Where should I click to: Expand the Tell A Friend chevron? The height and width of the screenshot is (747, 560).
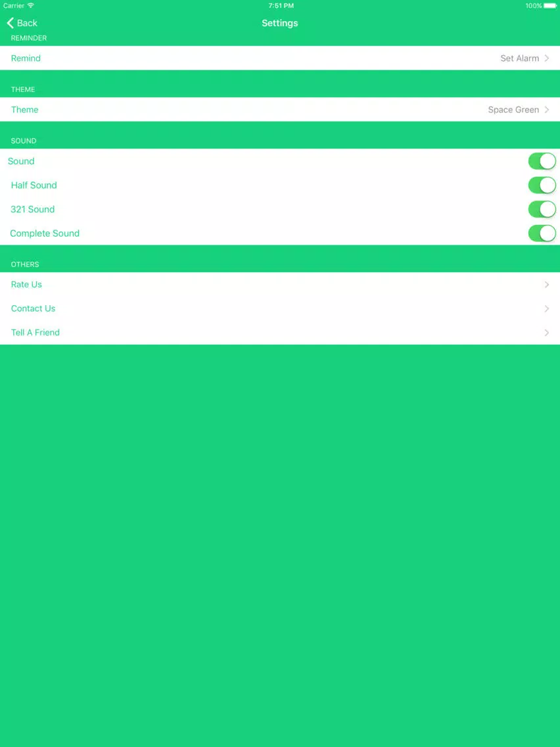tap(547, 333)
